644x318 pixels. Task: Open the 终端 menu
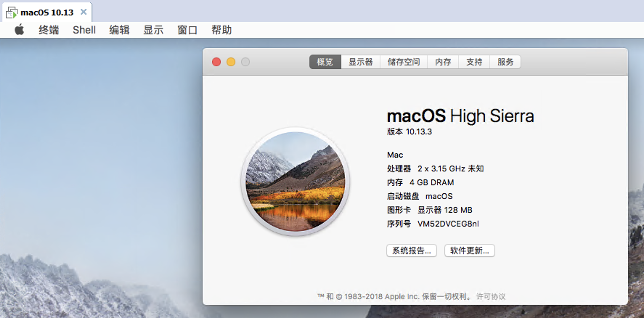coord(49,30)
